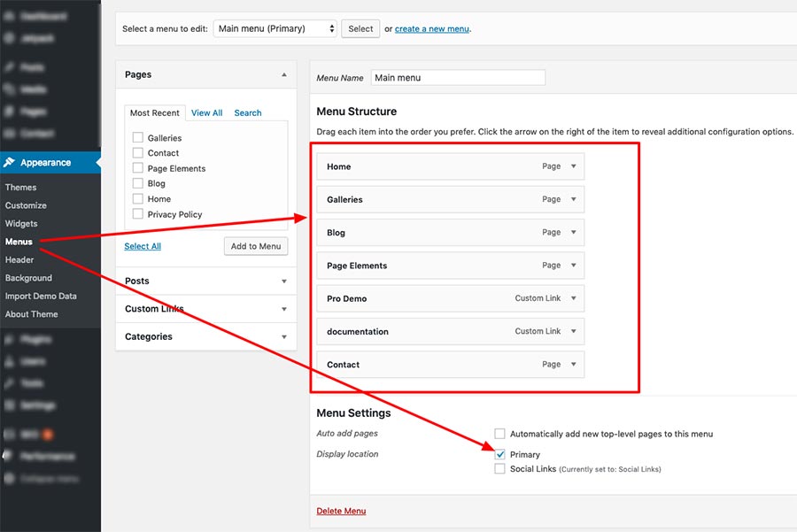
Task: Open the select menu to edit dropdown
Action: [x=275, y=28]
